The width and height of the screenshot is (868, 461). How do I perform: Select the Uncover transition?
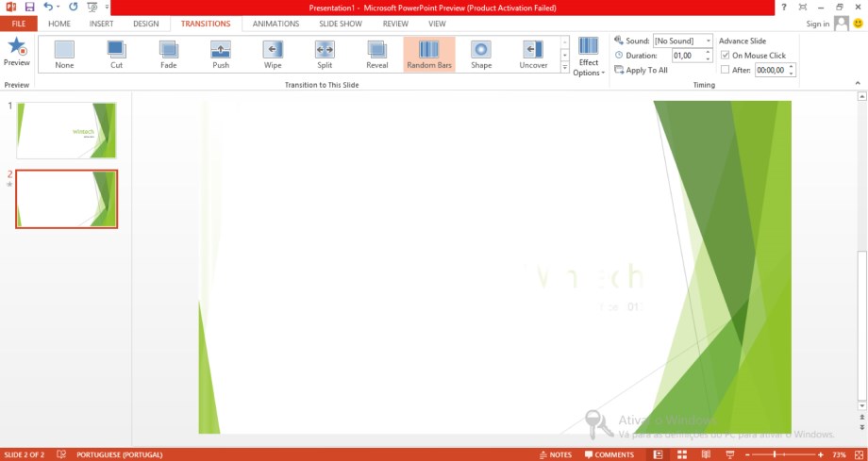click(533, 55)
